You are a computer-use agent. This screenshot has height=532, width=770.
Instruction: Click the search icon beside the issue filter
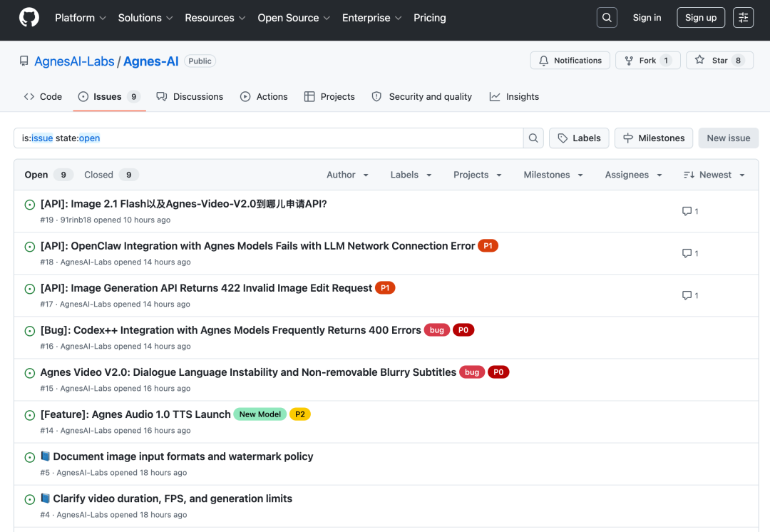[x=533, y=138]
